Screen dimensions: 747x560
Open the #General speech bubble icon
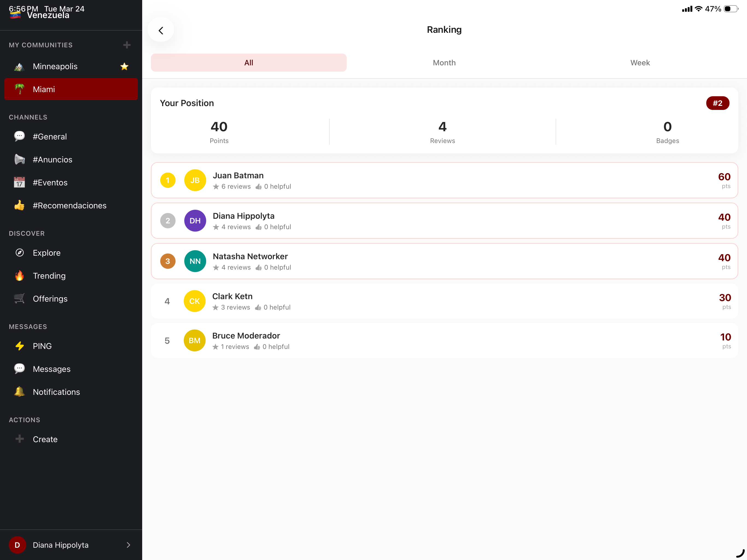(x=19, y=136)
